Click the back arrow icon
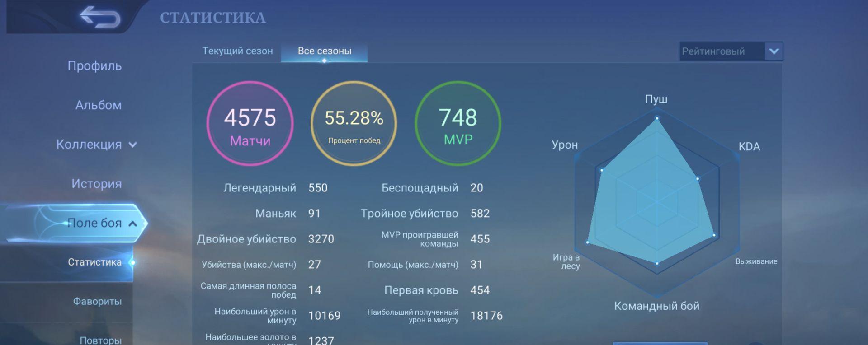868x345 pixels. point(100,17)
